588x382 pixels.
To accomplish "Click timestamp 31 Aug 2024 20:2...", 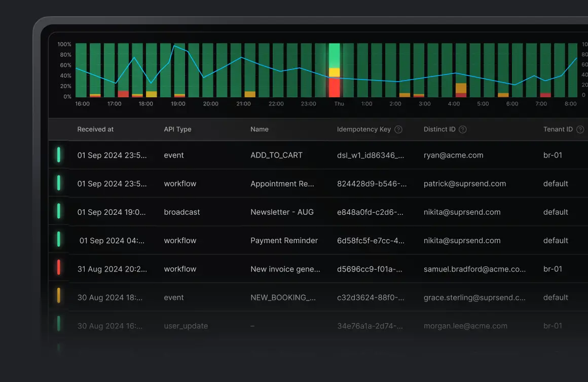I will 112,269.
